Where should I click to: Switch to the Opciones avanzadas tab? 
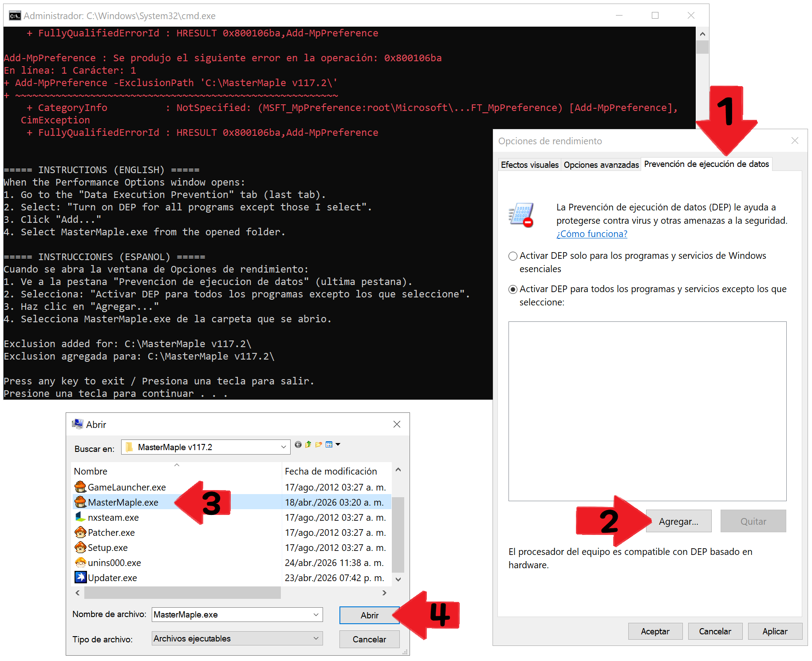tap(601, 165)
